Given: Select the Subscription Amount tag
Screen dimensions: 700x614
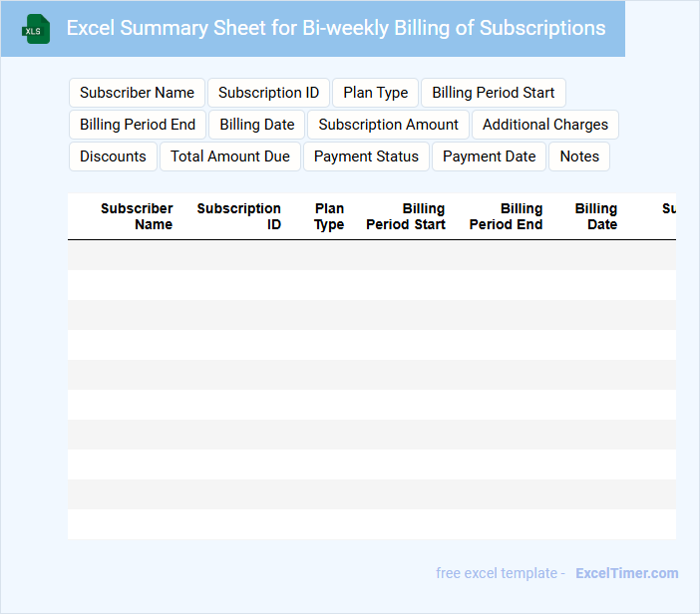Looking at the screenshot, I should click(x=388, y=125).
